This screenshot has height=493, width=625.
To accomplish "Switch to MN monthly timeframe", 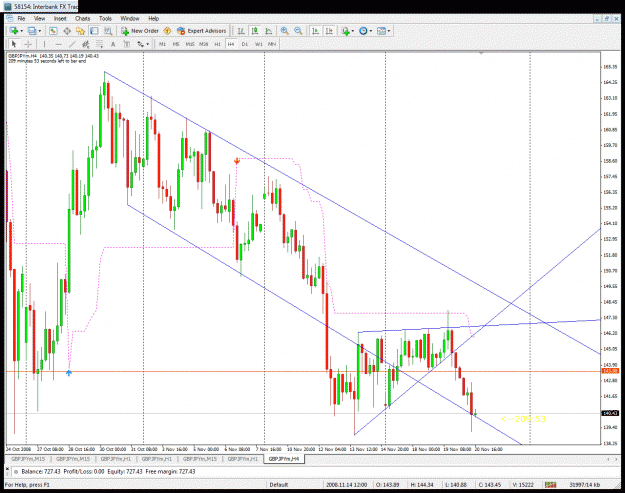I will (272, 44).
